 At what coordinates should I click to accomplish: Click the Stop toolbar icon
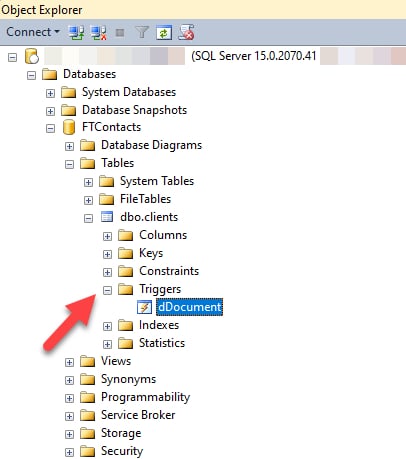(x=120, y=33)
